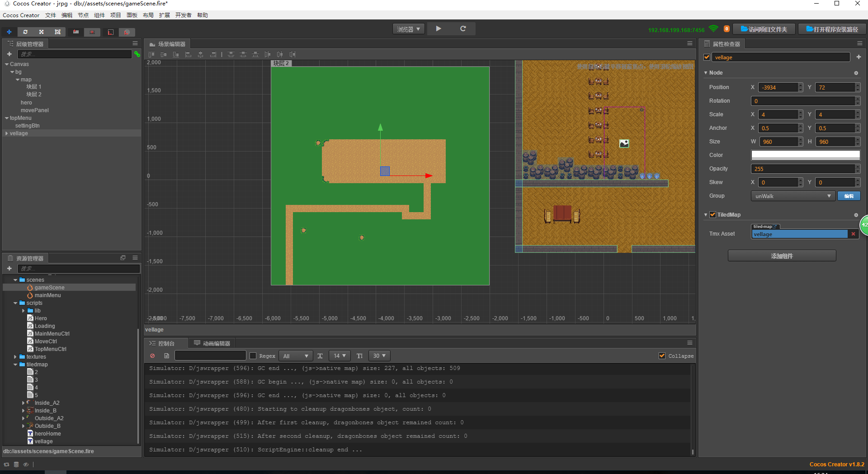Switch to the 动画编辑器 tab
The height and width of the screenshot is (474, 868).
point(212,343)
